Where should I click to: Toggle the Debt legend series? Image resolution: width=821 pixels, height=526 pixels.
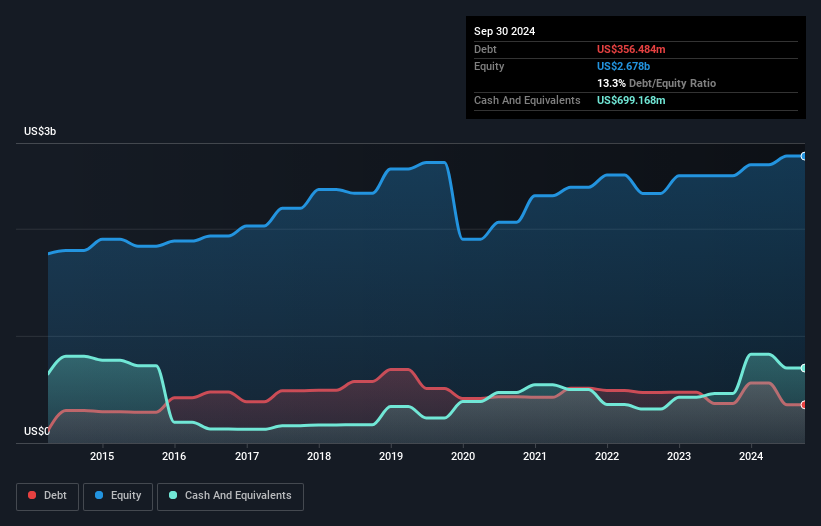click(x=47, y=496)
